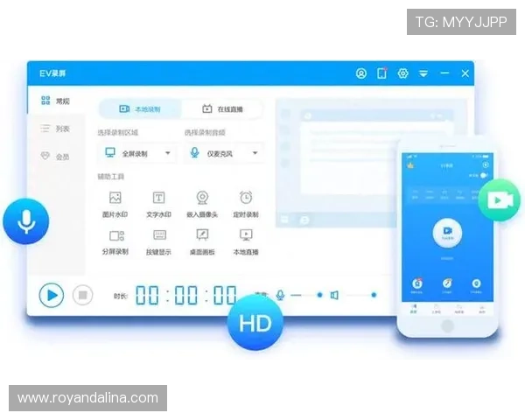Expand the 全屏录制 region dropdown

pyautogui.click(x=137, y=153)
